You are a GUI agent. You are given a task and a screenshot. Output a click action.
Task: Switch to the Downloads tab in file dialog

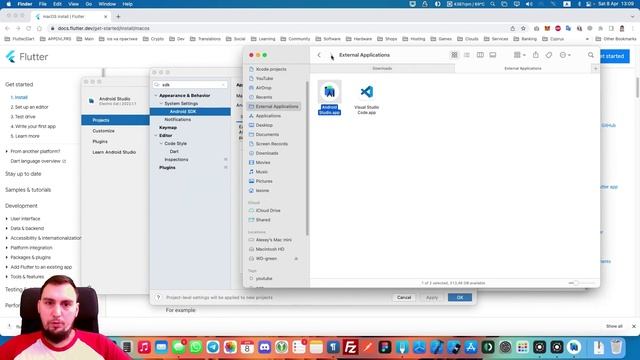[x=382, y=69]
